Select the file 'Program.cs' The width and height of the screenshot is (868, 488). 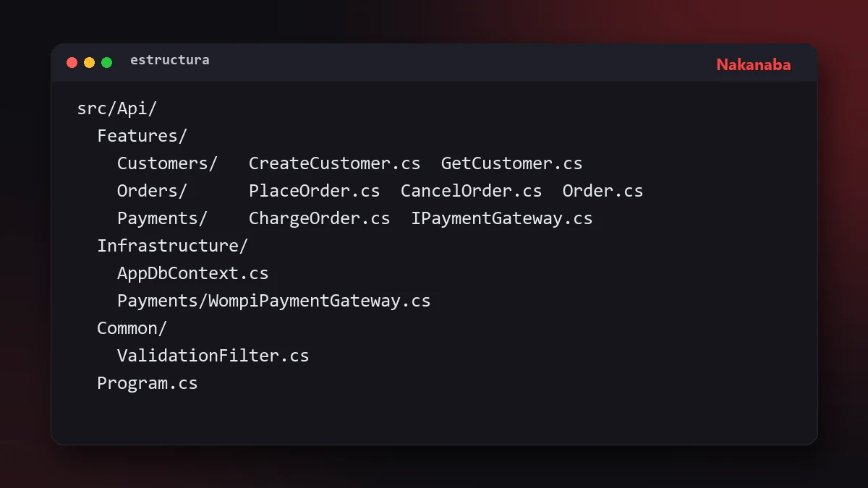(x=148, y=383)
